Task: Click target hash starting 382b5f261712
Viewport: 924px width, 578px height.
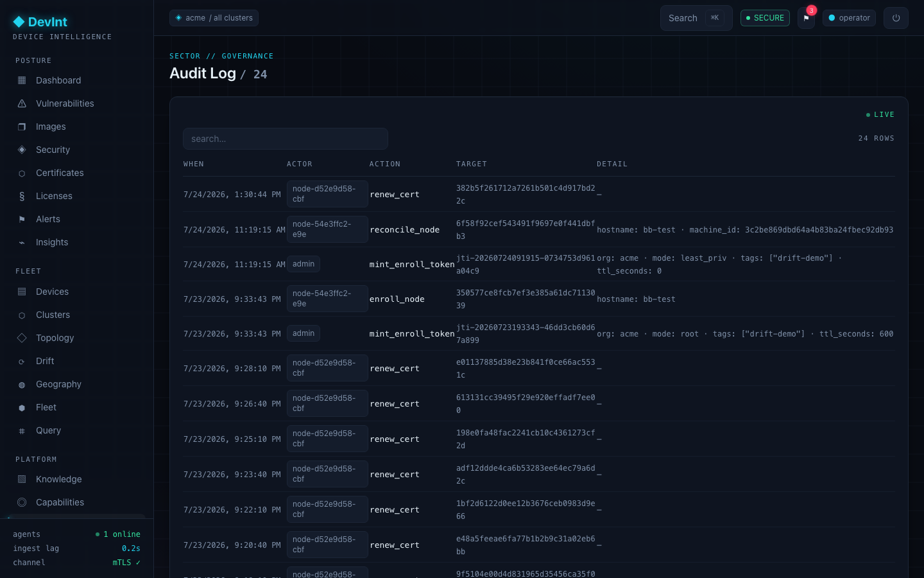Action: point(526,195)
